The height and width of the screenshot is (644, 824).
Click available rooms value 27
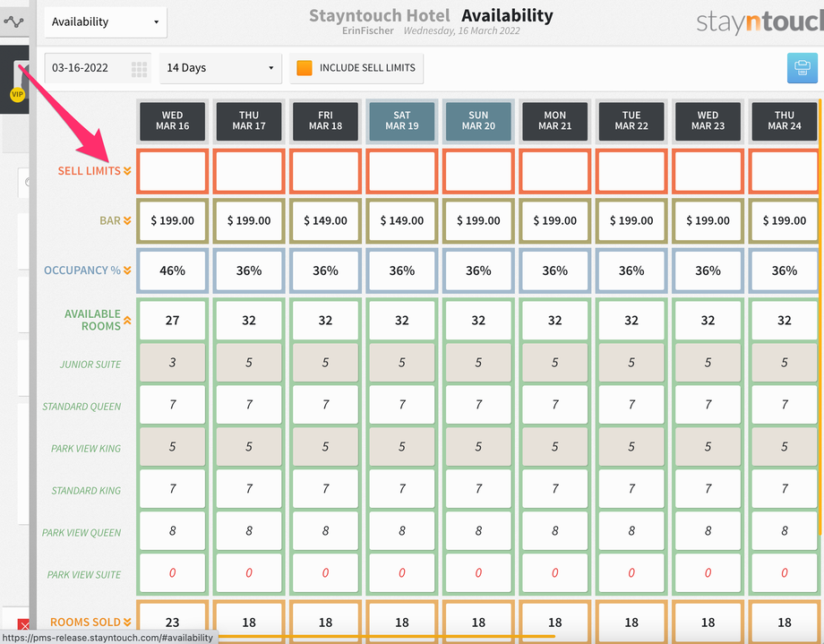coord(172,321)
